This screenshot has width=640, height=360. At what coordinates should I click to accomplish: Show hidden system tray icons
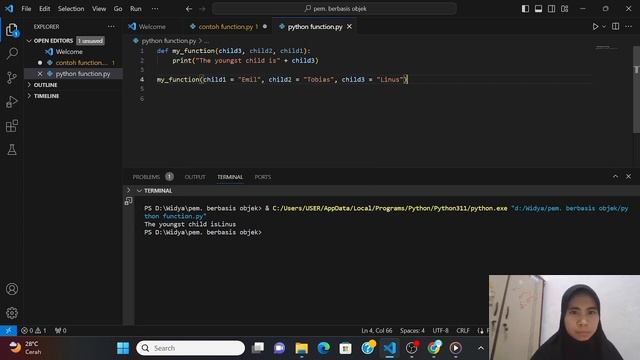tap(480, 348)
